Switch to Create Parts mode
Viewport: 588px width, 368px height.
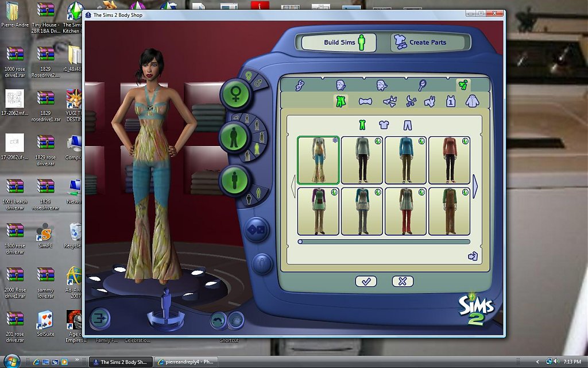tap(427, 42)
